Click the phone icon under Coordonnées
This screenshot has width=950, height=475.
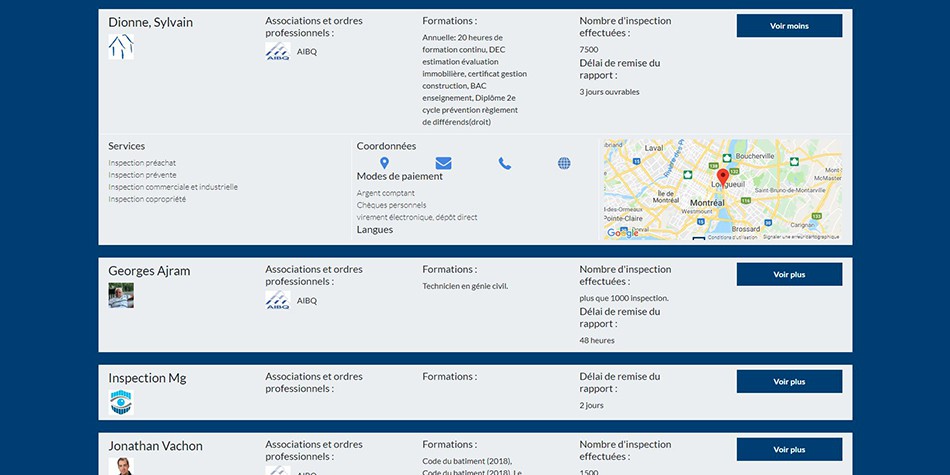pos(505,163)
